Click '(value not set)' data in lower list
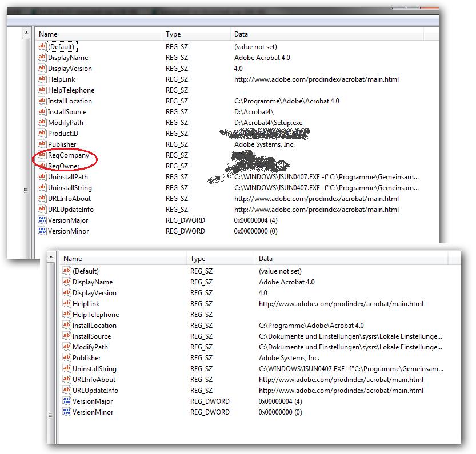Screen dimensions: 476x454 (280, 271)
